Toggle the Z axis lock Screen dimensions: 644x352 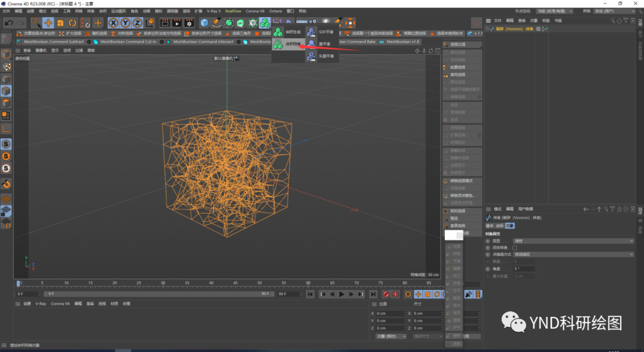coord(137,23)
